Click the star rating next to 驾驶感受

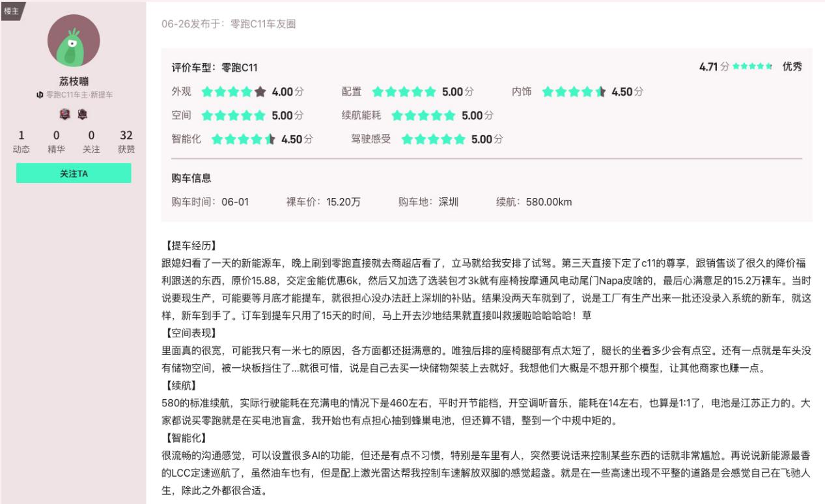[x=434, y=139]
